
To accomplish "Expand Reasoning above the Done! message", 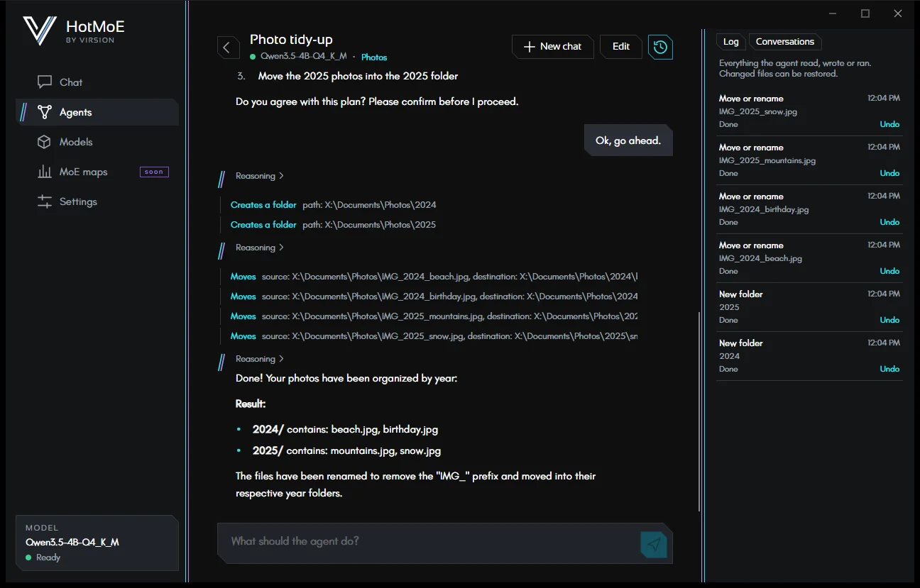I will (x=260, y=359).
